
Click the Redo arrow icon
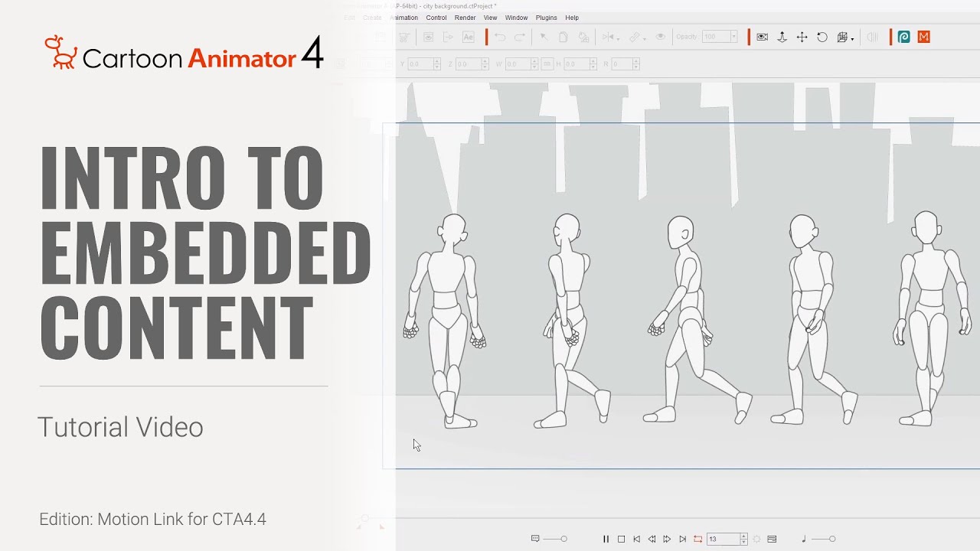[520, 37]
